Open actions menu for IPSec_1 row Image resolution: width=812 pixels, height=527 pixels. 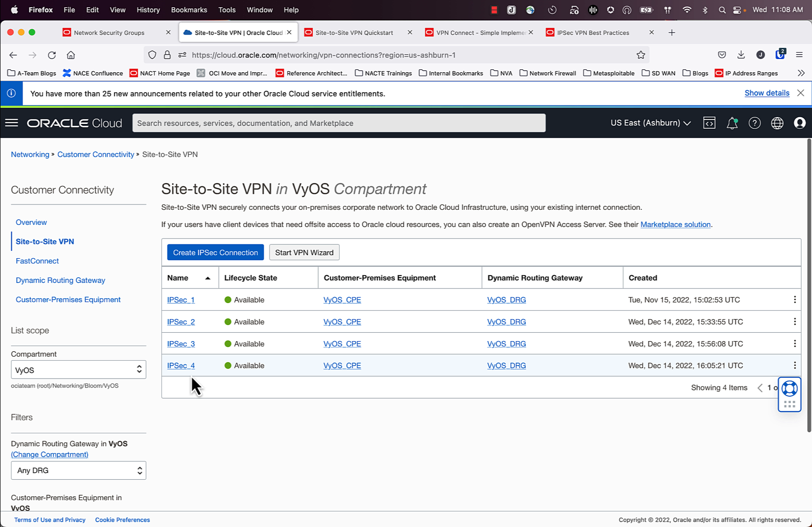pyautogui.click(x=794, y=300)
